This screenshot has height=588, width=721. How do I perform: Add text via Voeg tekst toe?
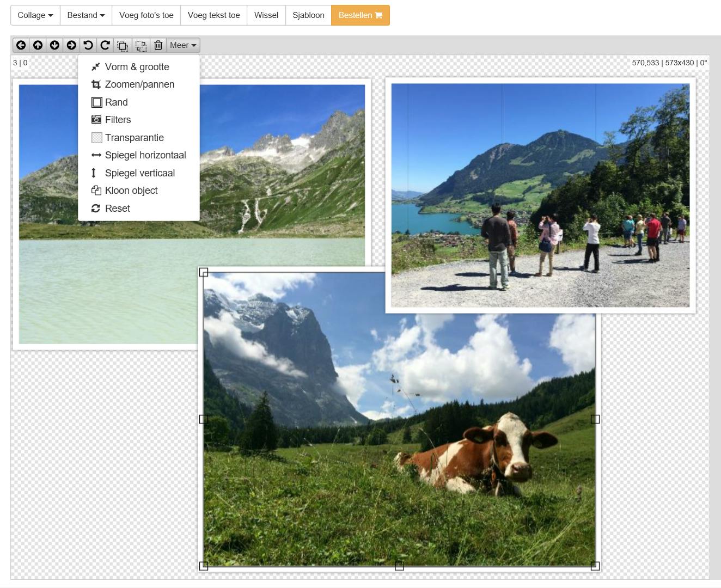point(214,15)
